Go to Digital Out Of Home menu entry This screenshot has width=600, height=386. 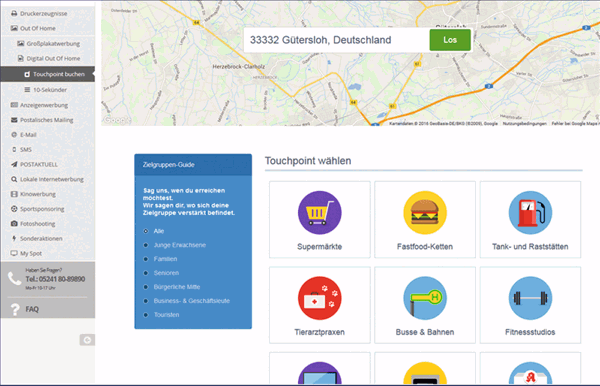[x=48, y=59]
